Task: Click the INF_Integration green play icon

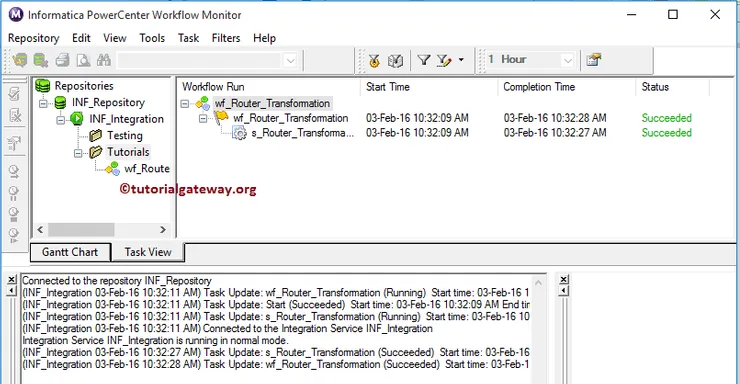Action: pyautogui.click(x=77, y=119)
